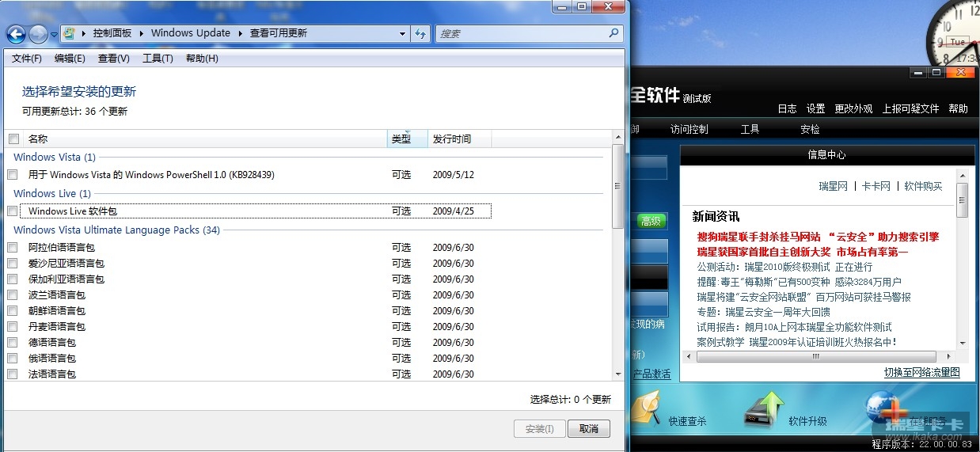Screen dimensions: 980x452
Task: Check the 阿拉伯语语言包 checkbox
Action: click(13, 247)
